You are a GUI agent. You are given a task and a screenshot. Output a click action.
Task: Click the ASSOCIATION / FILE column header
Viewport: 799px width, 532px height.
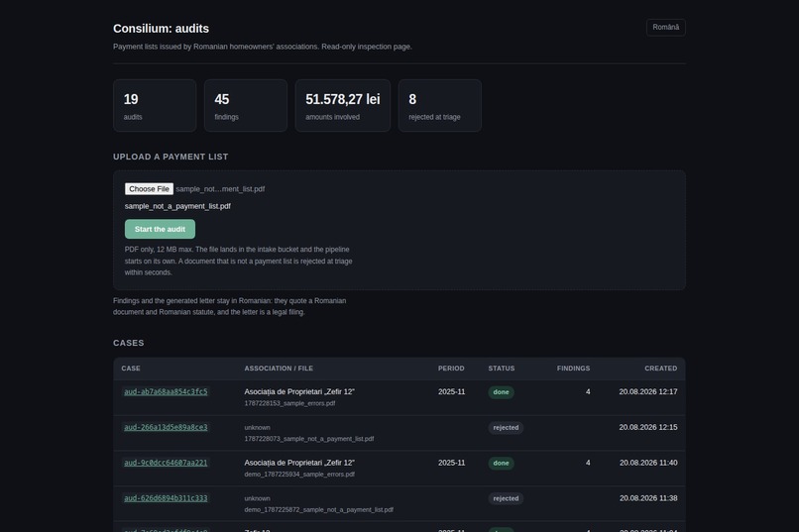click(279, 369)
